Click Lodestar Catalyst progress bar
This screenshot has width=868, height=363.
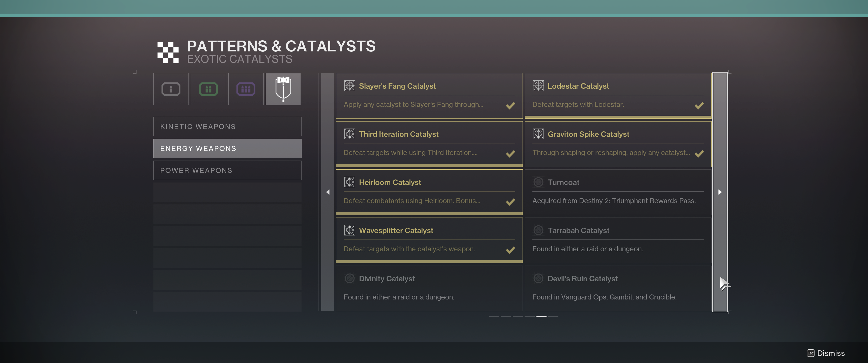tap(618, 117)
